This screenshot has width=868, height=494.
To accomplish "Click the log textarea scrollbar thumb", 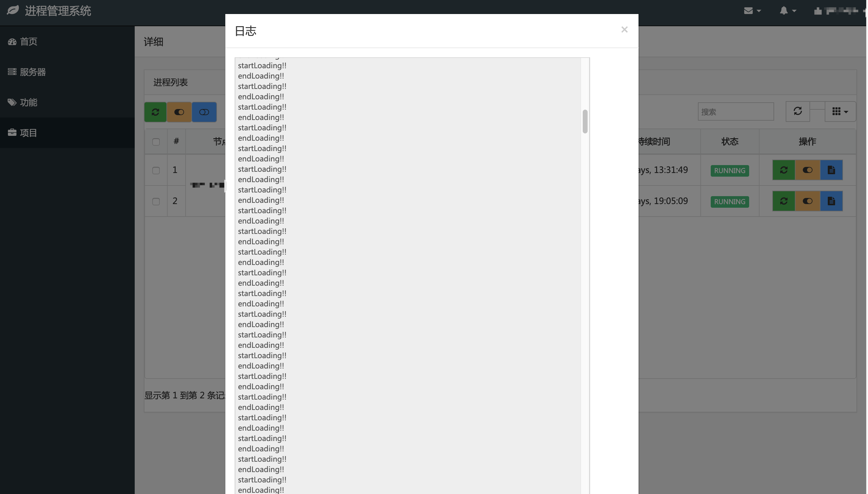I will click(585, 122).
